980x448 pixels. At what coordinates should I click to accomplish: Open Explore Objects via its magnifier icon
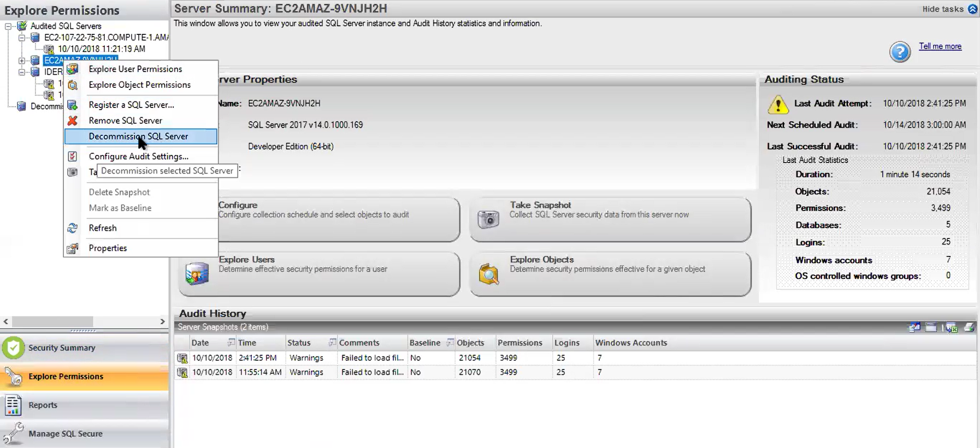click(488, 273)
